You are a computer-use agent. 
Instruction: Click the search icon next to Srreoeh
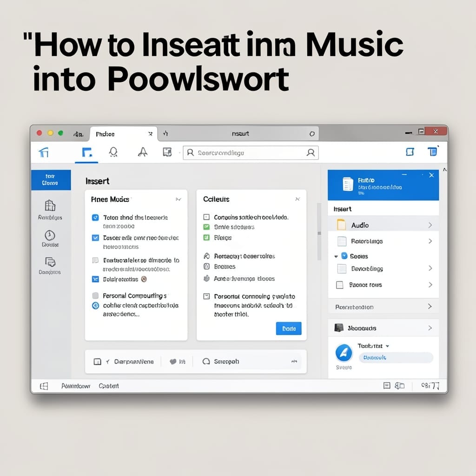point(206,361)
